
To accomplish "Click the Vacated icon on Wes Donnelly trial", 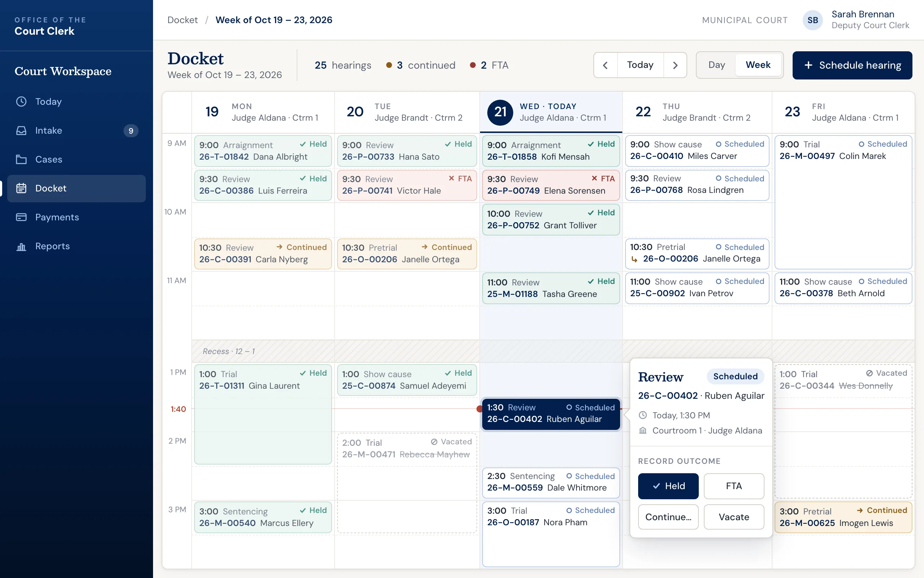I will (x=869, y=373).
